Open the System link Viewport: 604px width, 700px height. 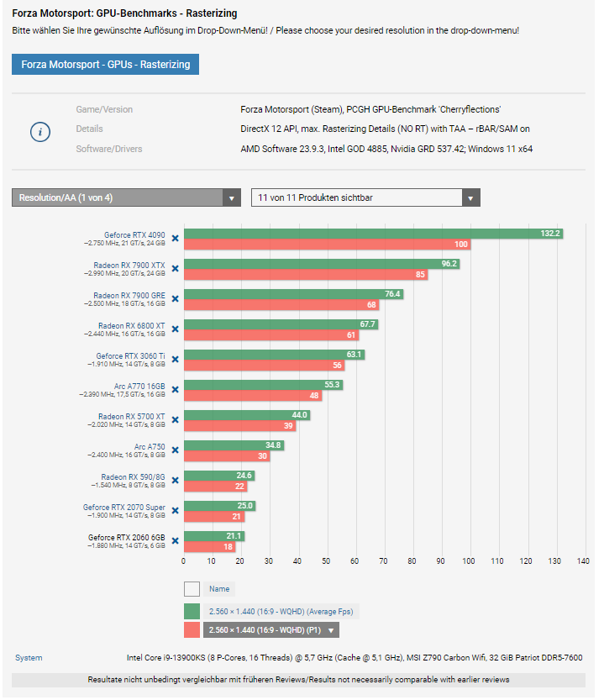click(x=29, y=658)
